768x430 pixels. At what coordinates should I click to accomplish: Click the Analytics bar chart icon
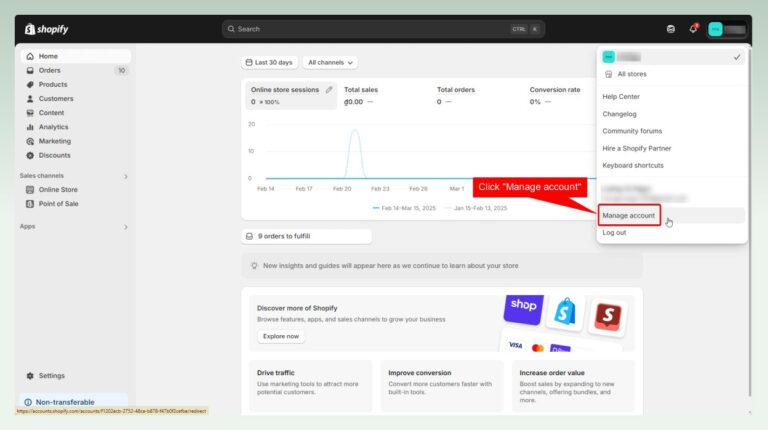click(x=30, y=127)
